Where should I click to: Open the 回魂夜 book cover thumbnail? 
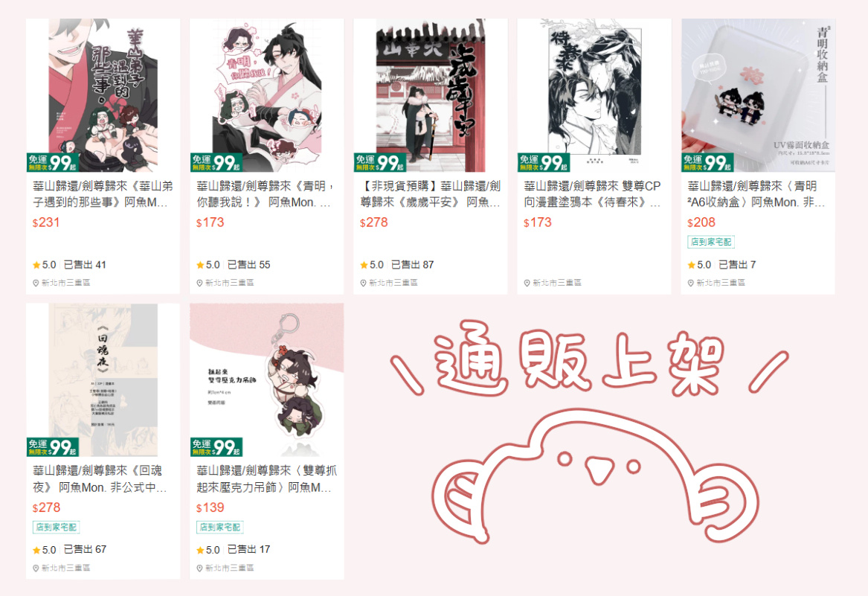[103, 380]
